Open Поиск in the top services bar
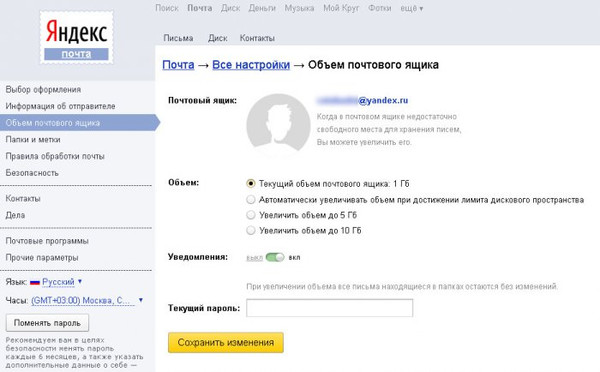The image size is (600, 372). tap(167, 8)
